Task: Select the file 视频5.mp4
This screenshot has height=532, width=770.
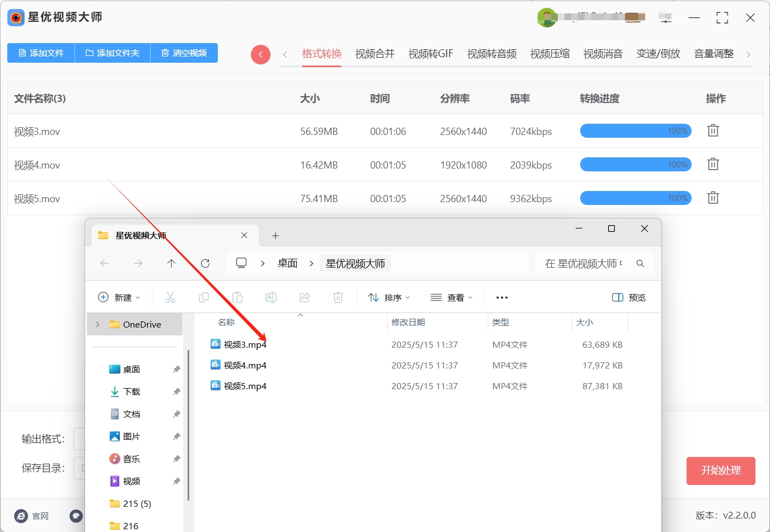Action: click(x=239, y=386)
